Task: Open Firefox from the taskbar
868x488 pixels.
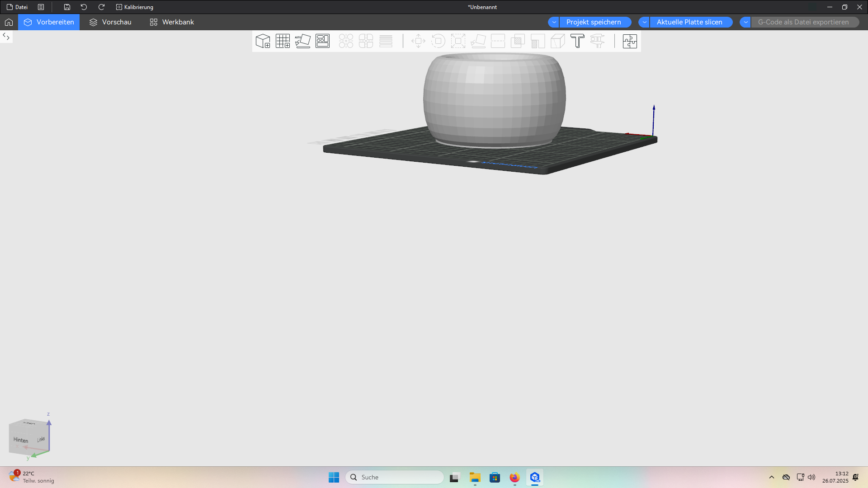Action: 514,477
